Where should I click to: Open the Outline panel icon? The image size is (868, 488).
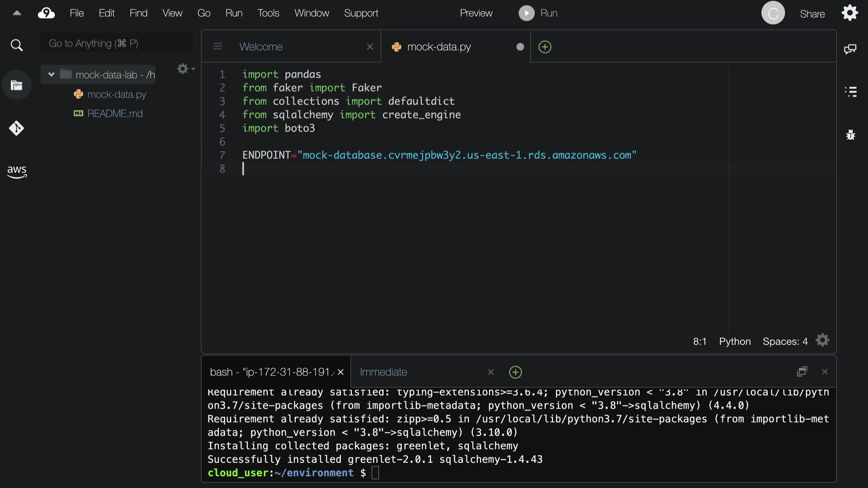(850, 92)
